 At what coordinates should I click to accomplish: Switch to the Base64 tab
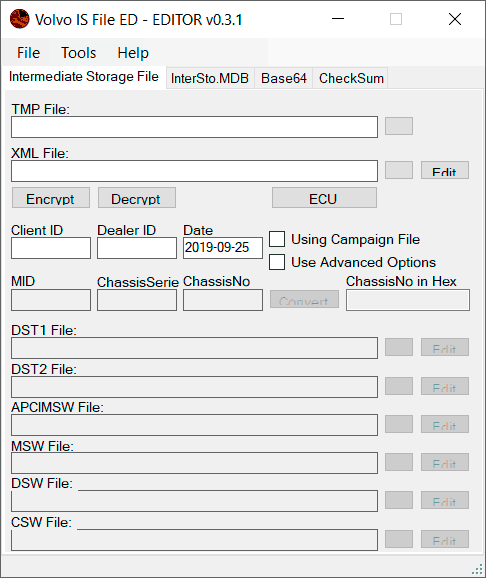tap(284, 78)
